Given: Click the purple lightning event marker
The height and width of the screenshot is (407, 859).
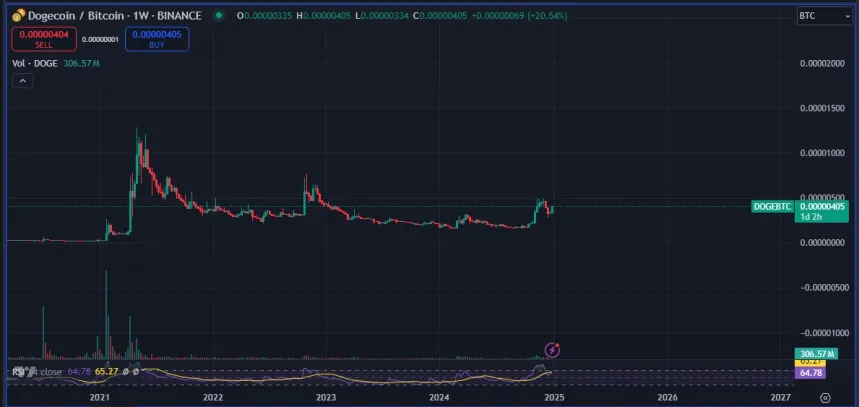Looking at the screenshot, I should (552, 349).
